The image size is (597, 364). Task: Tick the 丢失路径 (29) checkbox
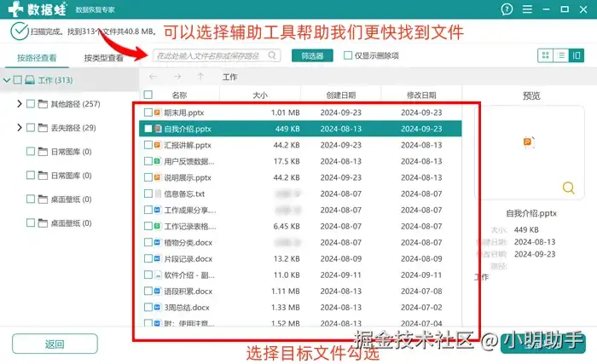tap(31, 128)
